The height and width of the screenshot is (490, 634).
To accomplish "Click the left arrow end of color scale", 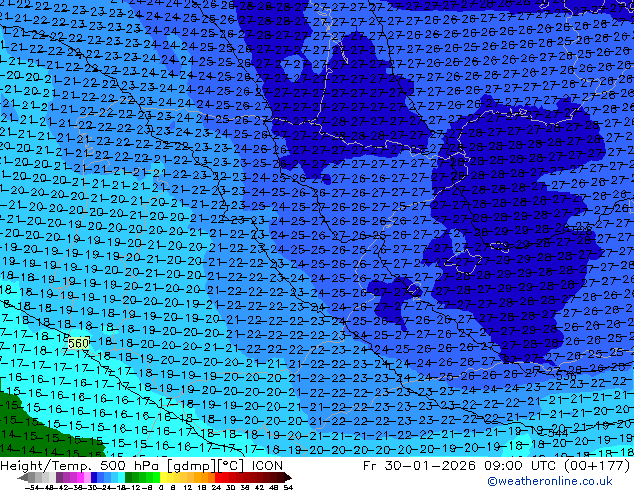I will point(22,477).
